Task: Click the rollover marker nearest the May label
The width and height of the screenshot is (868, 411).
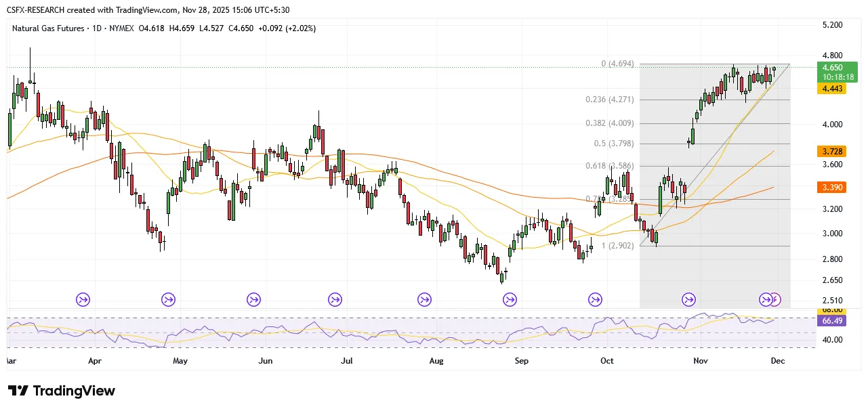Action: (x=168, y=299)
